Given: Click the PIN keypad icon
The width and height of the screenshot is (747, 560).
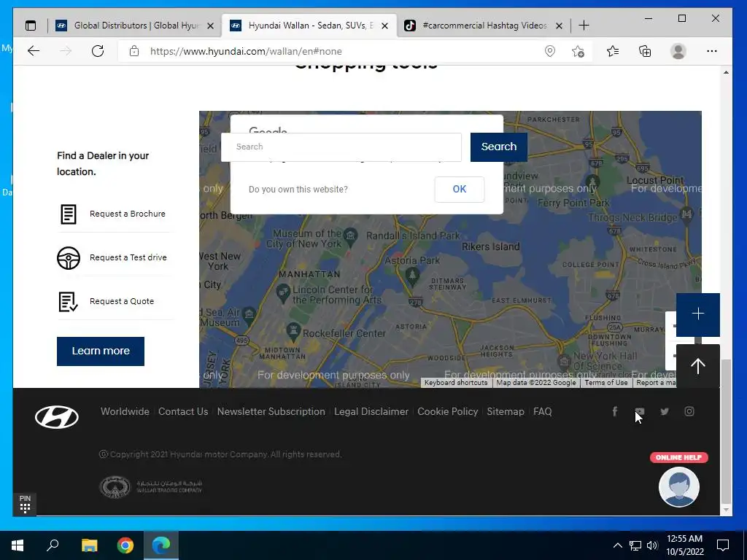Looking at the screenshot, I should [25, 505].
